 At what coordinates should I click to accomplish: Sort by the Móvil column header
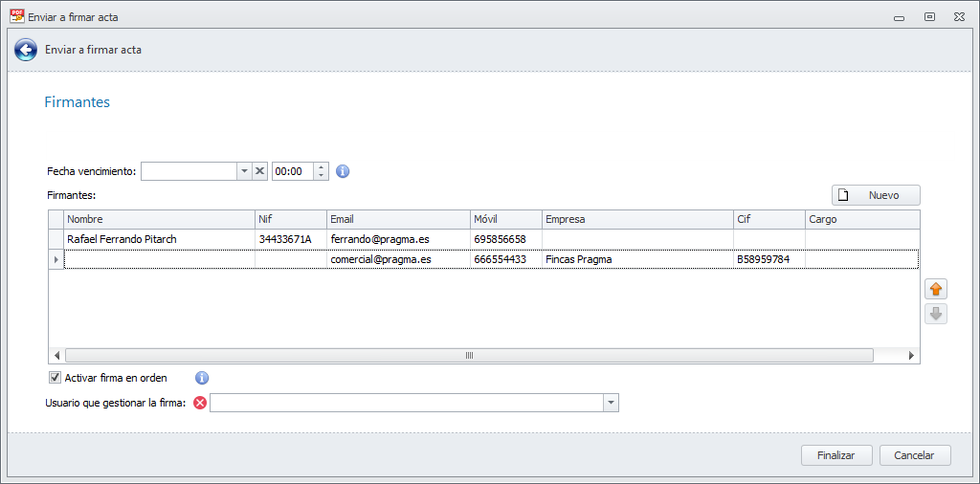click(505, 219)
